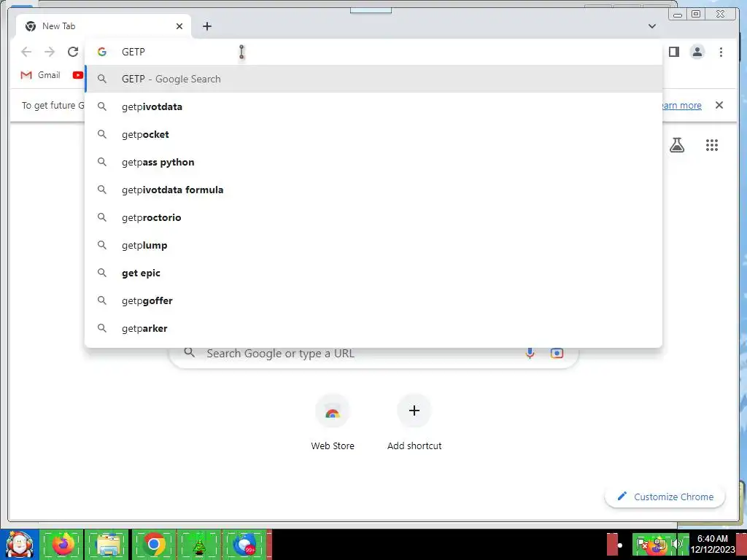Switch to Chrome in the taskbar

(153, 544)
